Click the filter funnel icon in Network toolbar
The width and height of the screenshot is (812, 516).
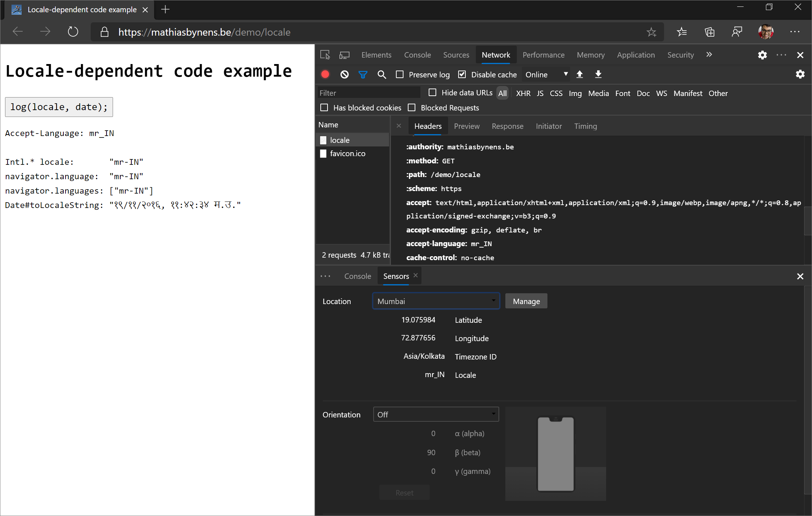pyautogui.click(x=363, y=74)
